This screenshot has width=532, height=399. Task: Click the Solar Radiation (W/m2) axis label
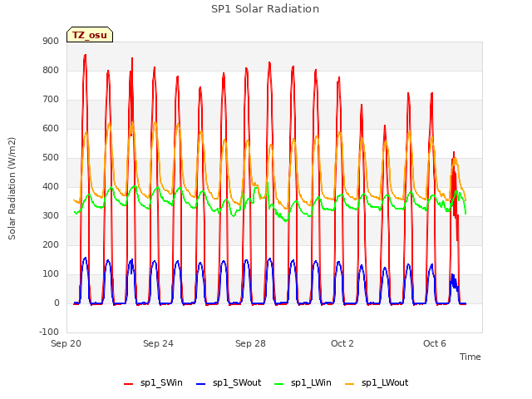pyautogui.click(x=12, y=189)
